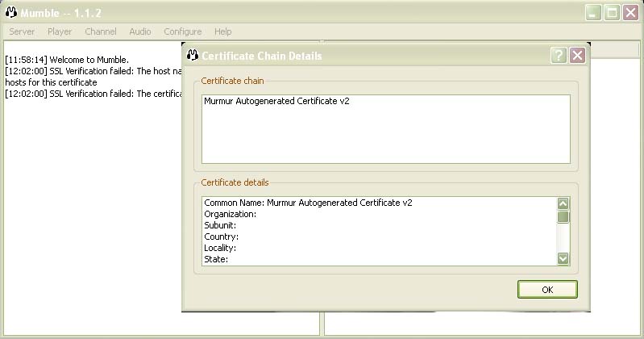This screenshot has height=339, width=644.
Task: Click the Common Name line in certificate details
Action: pos(308,203)
